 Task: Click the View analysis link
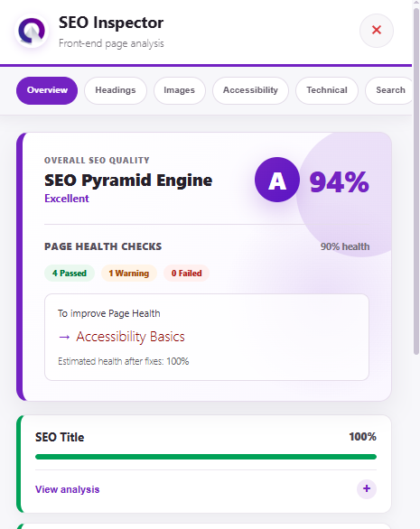pyautogui.click(x=67, y=489)
